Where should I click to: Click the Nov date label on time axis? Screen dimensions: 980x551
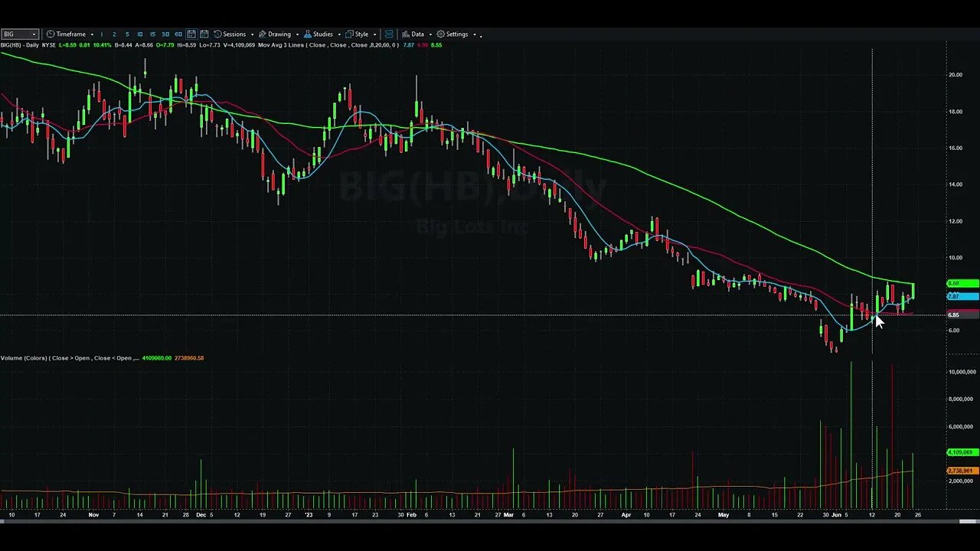tap(93, 515)
